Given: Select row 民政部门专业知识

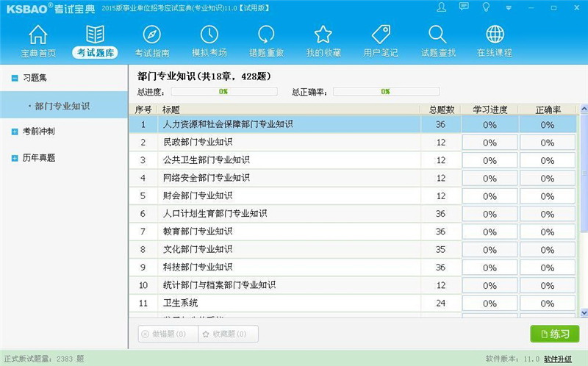Looking at the screenshot, I should (x=353, y=142).
